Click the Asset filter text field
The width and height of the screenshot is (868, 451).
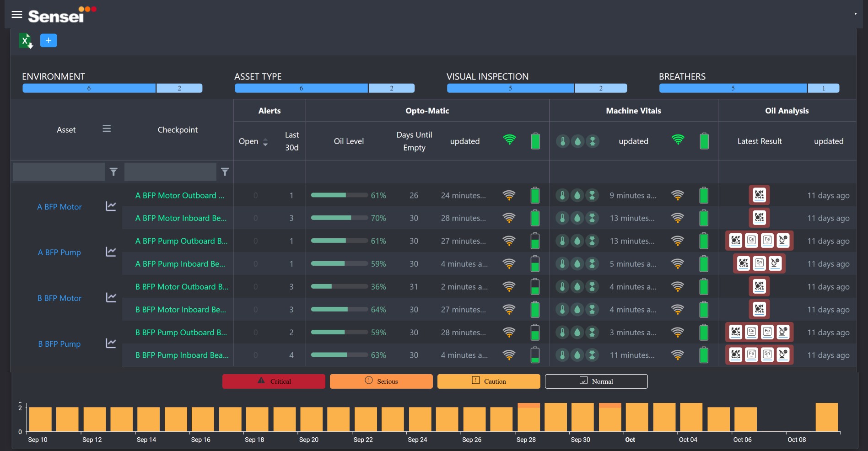(59, 172)
